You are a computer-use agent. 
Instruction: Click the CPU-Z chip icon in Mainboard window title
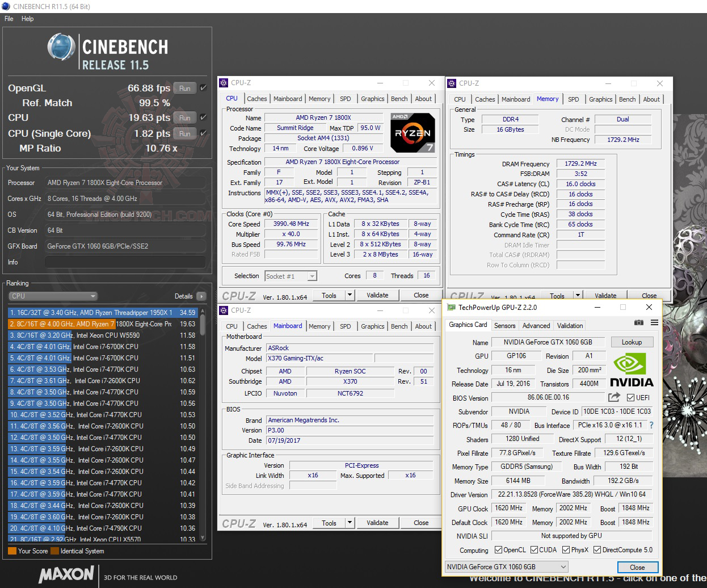click(224, 310)
